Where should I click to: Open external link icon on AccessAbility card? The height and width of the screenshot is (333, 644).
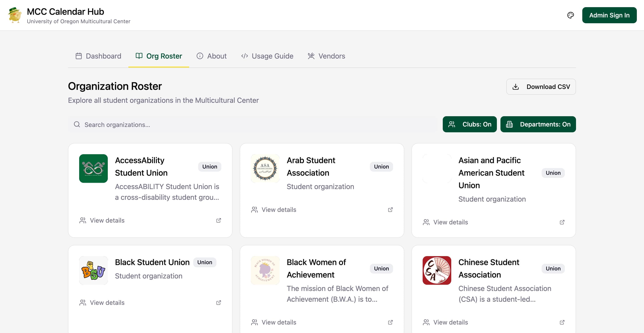(218, 220)
